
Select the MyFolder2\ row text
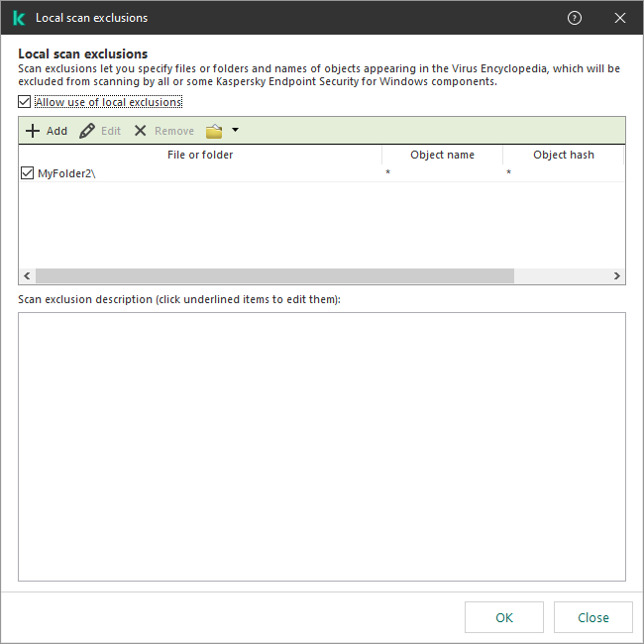(66, 173)
